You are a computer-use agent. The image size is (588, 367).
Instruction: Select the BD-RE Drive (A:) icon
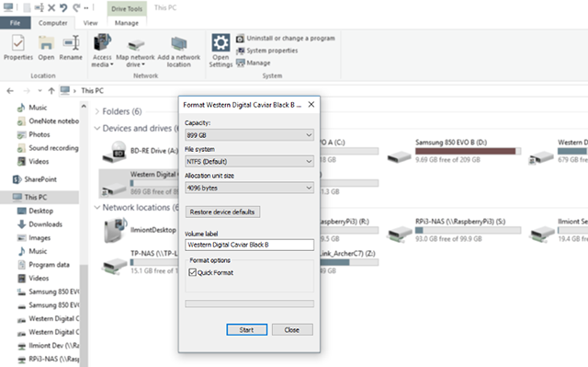coord(114,151)
